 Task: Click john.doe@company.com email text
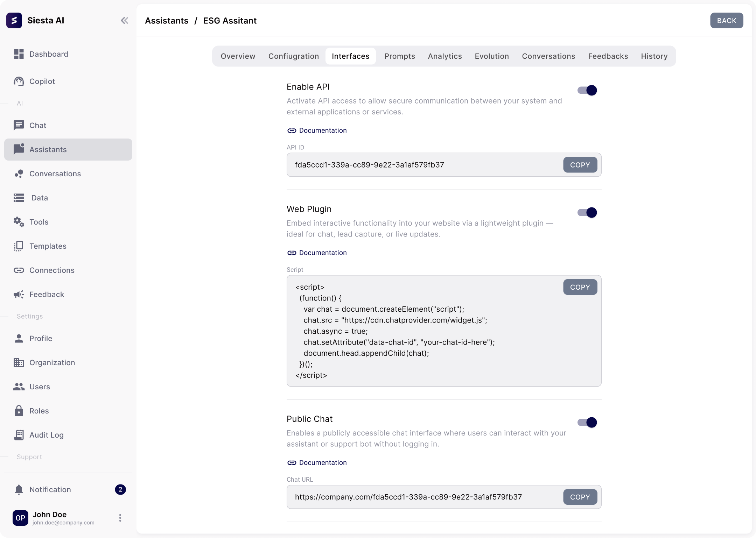point(63,523)
